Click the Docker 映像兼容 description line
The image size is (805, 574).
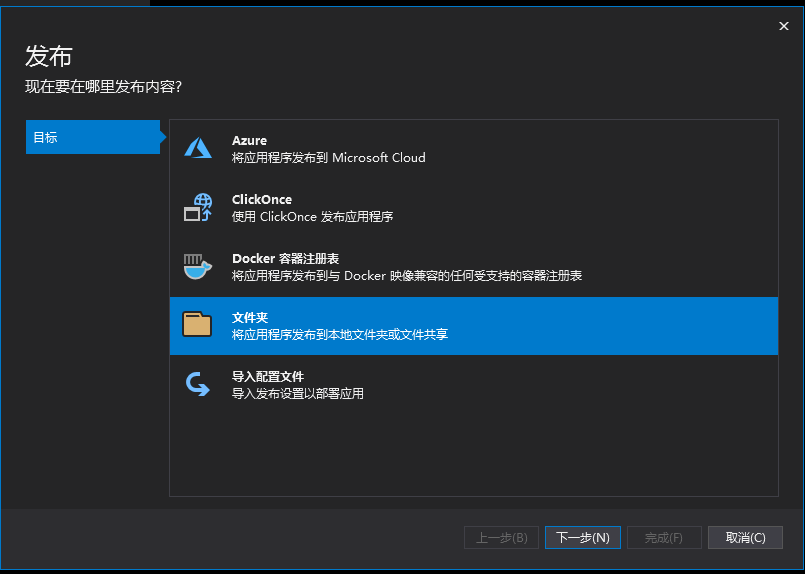click(x=407, y=276)
